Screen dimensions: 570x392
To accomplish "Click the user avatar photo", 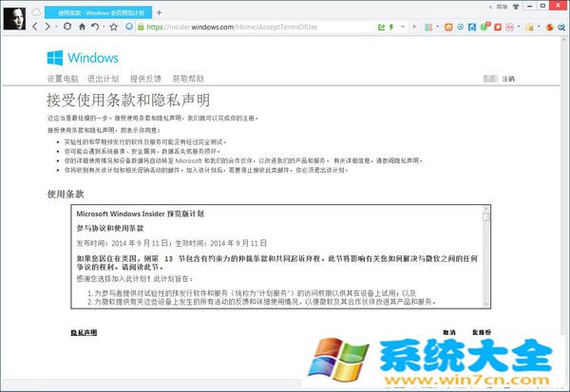I will [14, 19].
